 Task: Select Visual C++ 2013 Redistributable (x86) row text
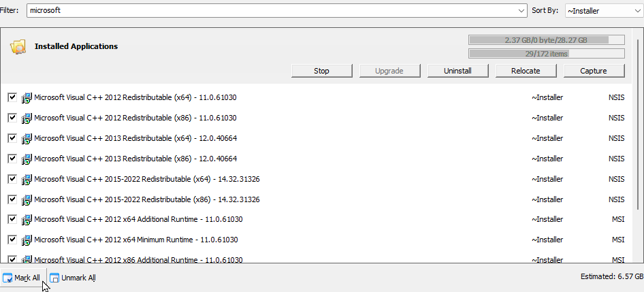point(135,159)
